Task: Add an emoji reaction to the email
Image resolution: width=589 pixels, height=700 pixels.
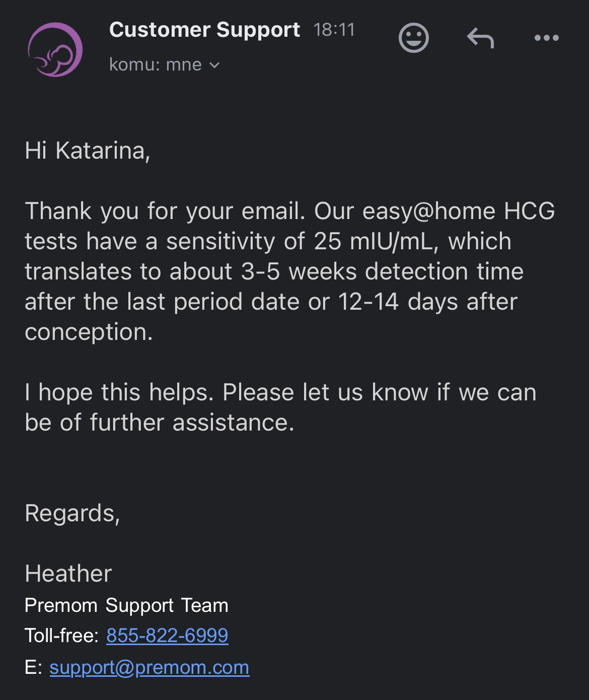Action: 413,38
